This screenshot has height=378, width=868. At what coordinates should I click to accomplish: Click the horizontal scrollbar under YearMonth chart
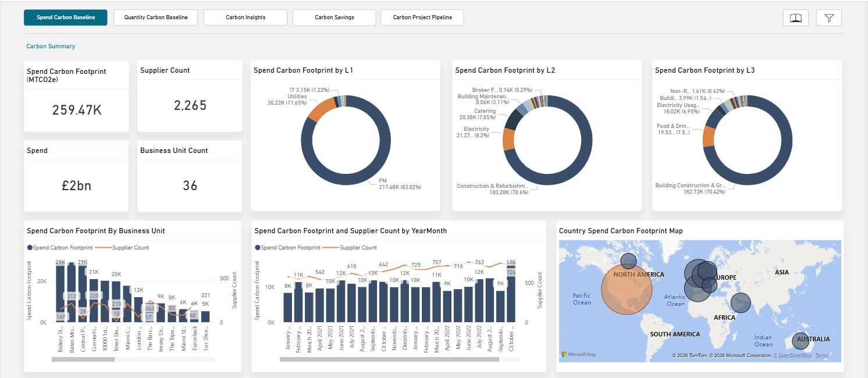click(389, 359)
